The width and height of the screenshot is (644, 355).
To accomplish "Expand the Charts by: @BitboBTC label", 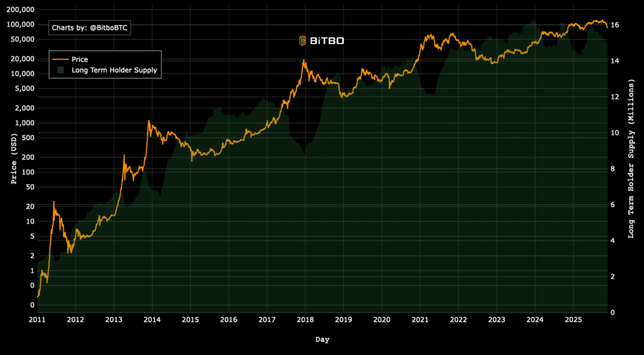I will click(89, 27).
